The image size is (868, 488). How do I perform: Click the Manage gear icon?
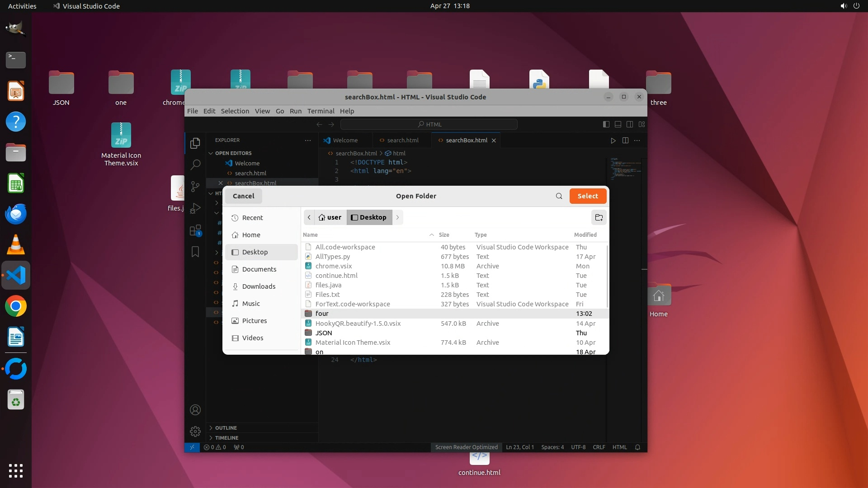coord(195,432)
